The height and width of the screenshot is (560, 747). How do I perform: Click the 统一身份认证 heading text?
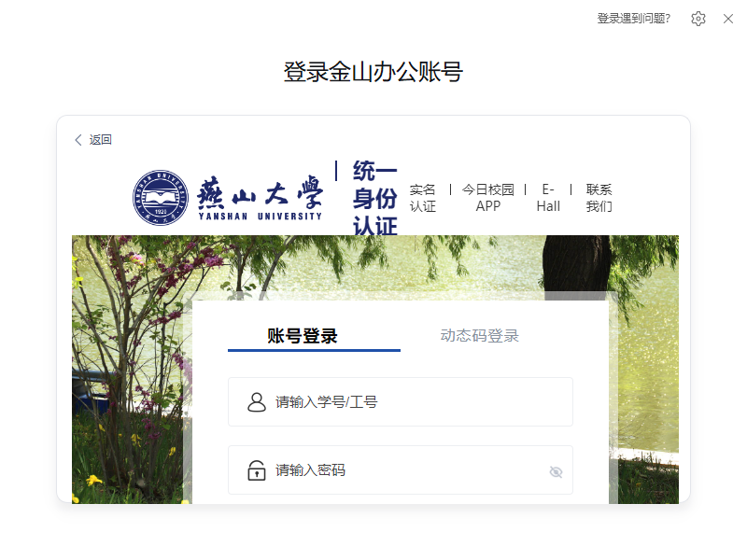[x=375, y=198]
